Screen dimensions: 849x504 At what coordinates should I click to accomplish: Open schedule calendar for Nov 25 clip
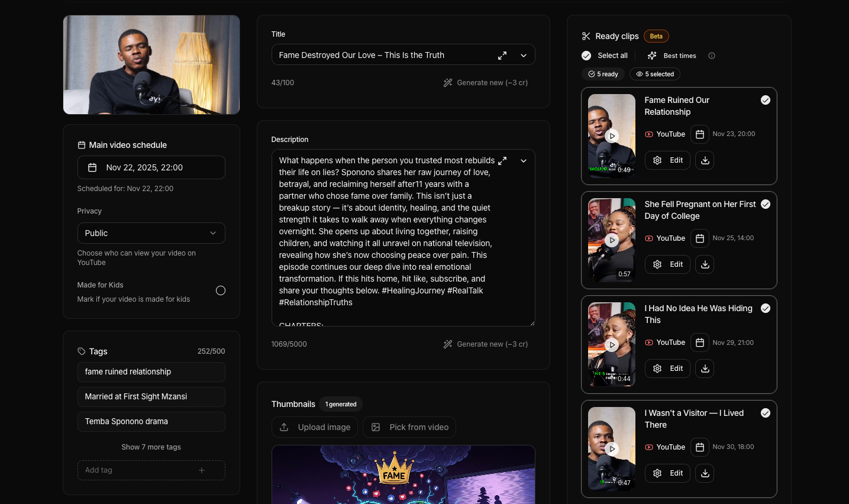[x=699, y=238]
